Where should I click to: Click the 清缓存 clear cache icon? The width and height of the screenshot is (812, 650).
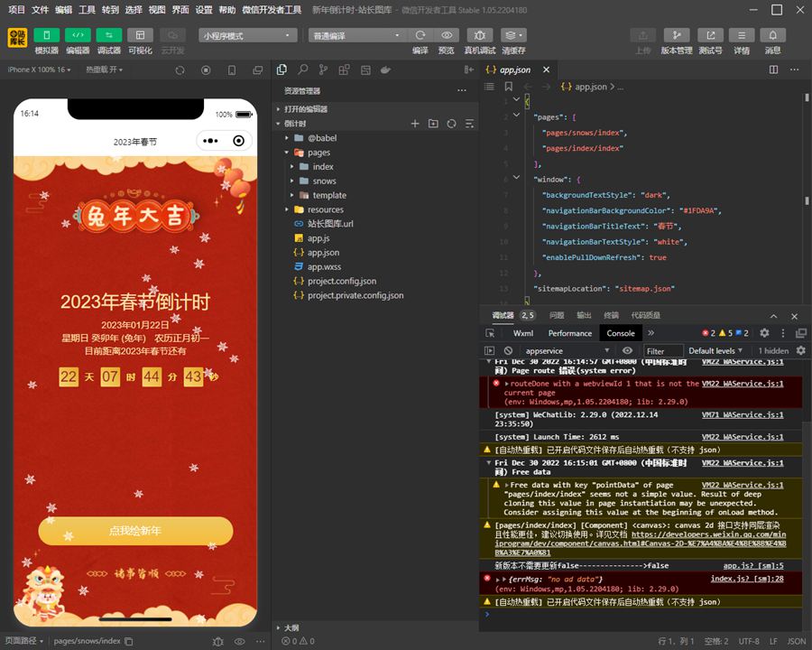(513, 35)
